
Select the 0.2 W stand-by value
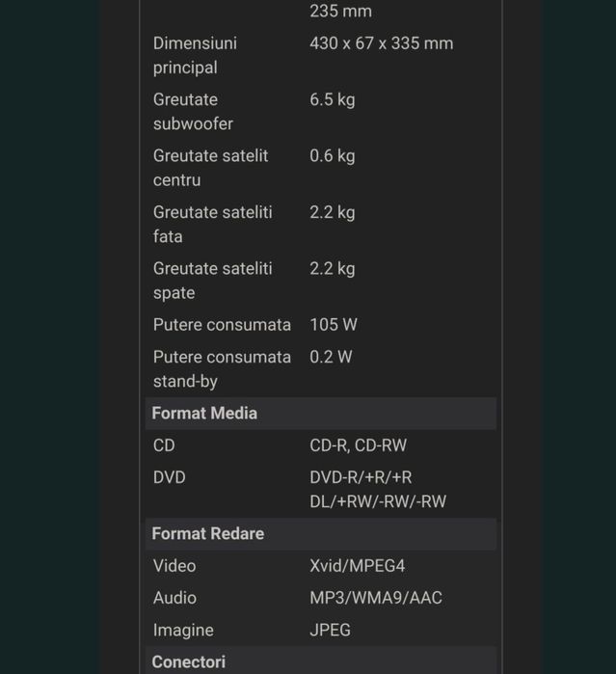click(331, 357)
